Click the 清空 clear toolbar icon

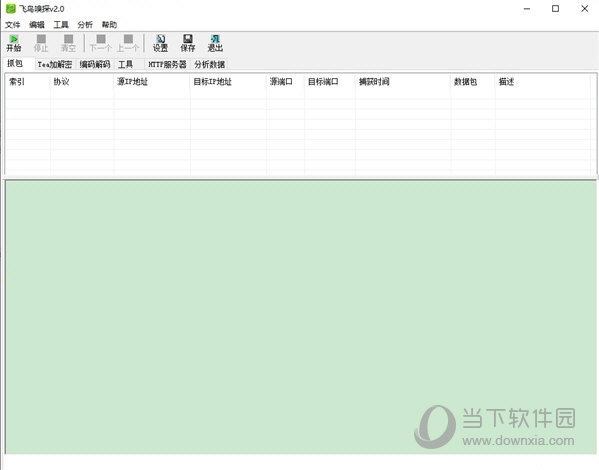(68, 43)
